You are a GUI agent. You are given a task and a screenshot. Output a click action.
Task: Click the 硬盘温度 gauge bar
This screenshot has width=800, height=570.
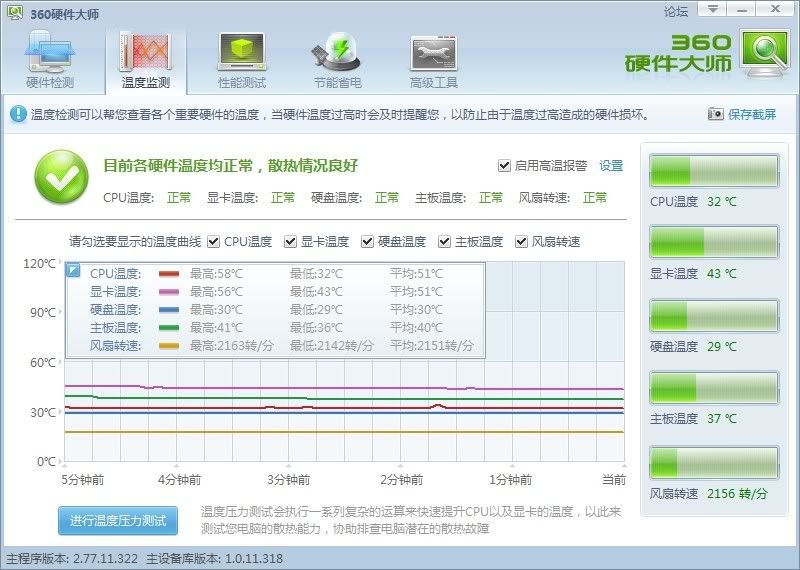click(x=714, y=316)
